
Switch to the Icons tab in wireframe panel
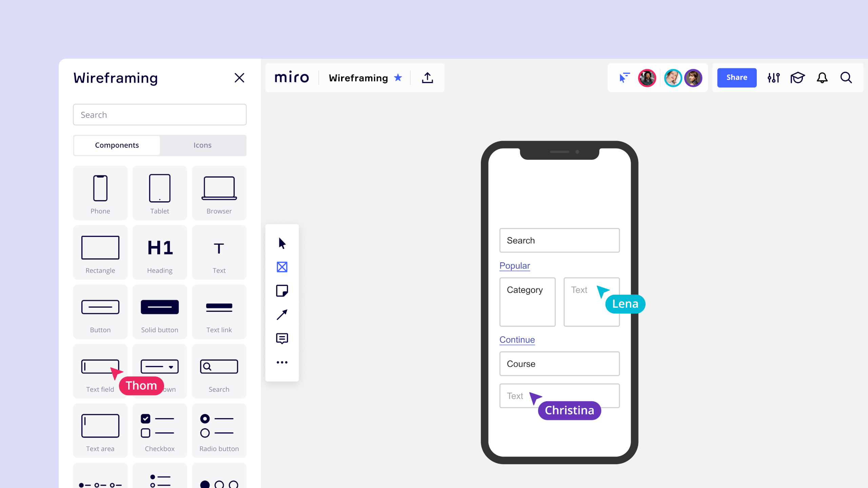tap(203, 145)
